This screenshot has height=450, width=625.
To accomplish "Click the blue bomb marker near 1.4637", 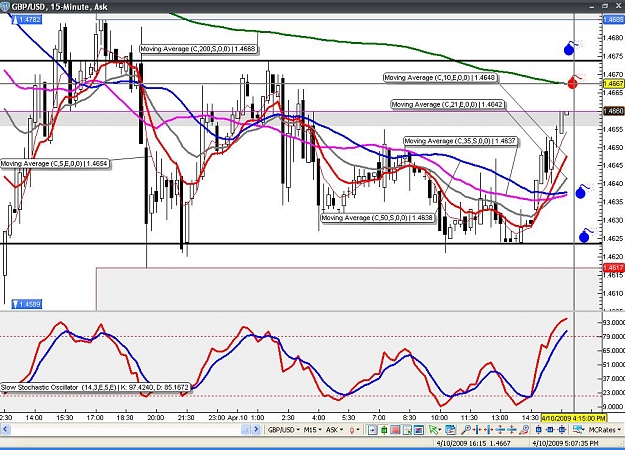I will 582,192.
